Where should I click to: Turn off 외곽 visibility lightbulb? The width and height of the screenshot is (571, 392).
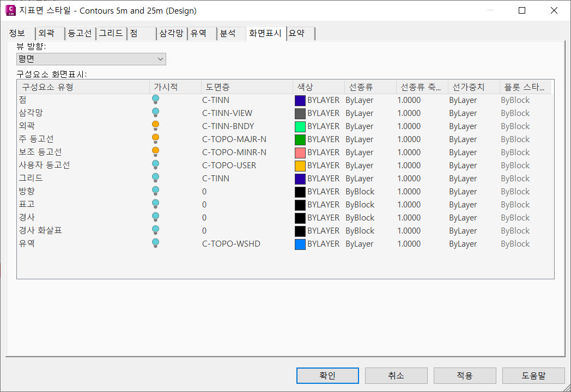coord(155,126)
